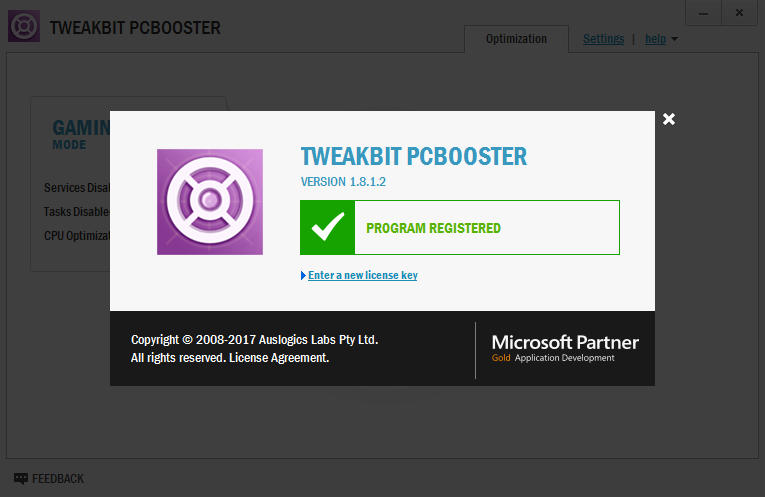Click the FEEDBACK text label
The image size is (765, 497).
58,479
